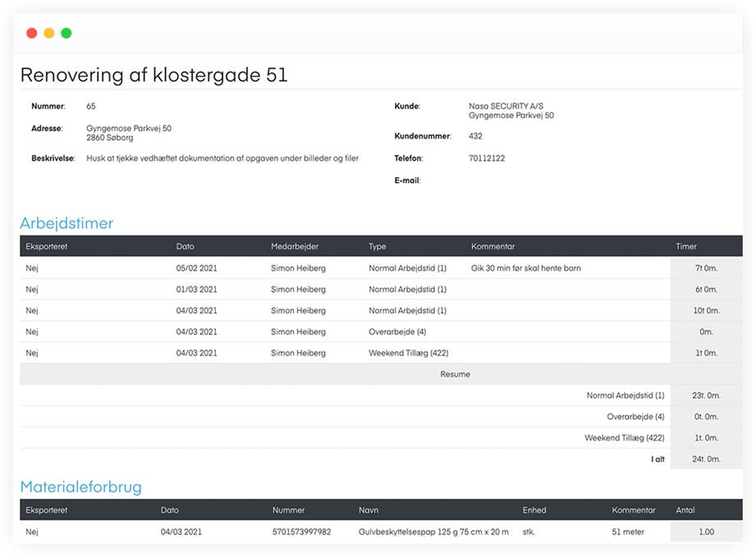
Task: Click the material number 5701573997982
Action: [x=301, y=532]
